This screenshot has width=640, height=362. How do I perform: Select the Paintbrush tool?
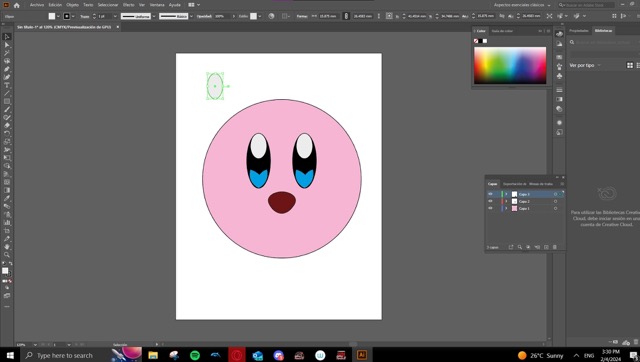point(7,109)
